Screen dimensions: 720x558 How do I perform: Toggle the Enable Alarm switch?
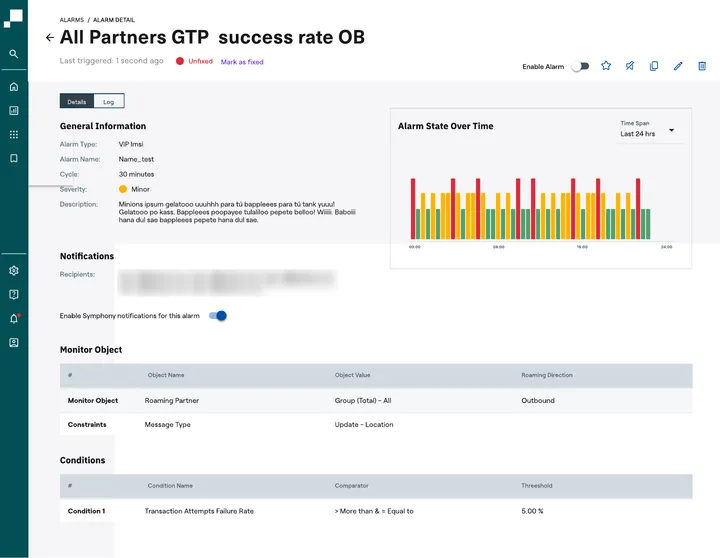580,67
